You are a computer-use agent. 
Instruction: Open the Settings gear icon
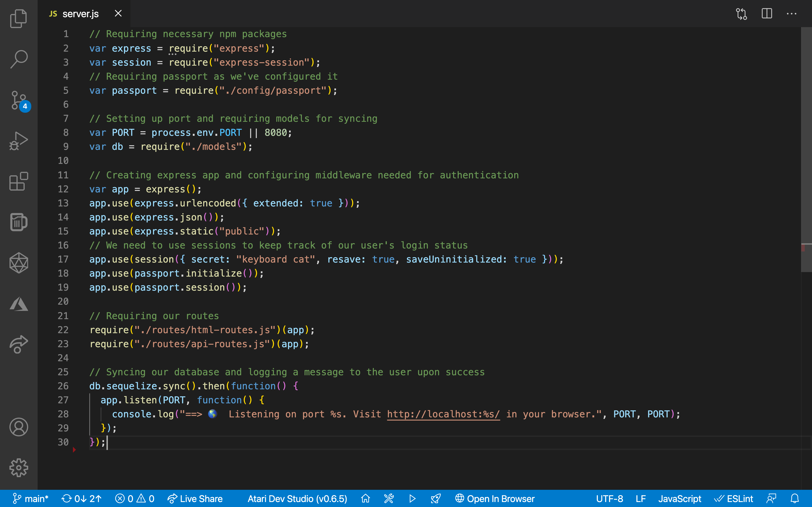click(19, 467)
